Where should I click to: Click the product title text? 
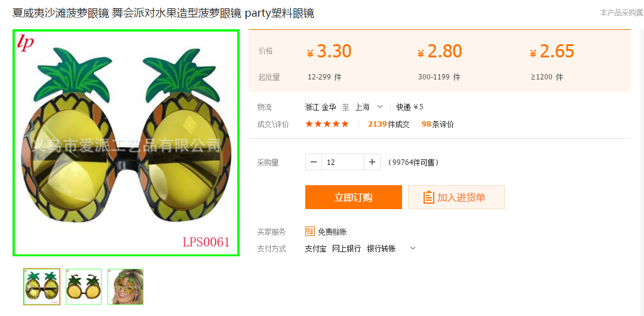click(x=164, y=13)
